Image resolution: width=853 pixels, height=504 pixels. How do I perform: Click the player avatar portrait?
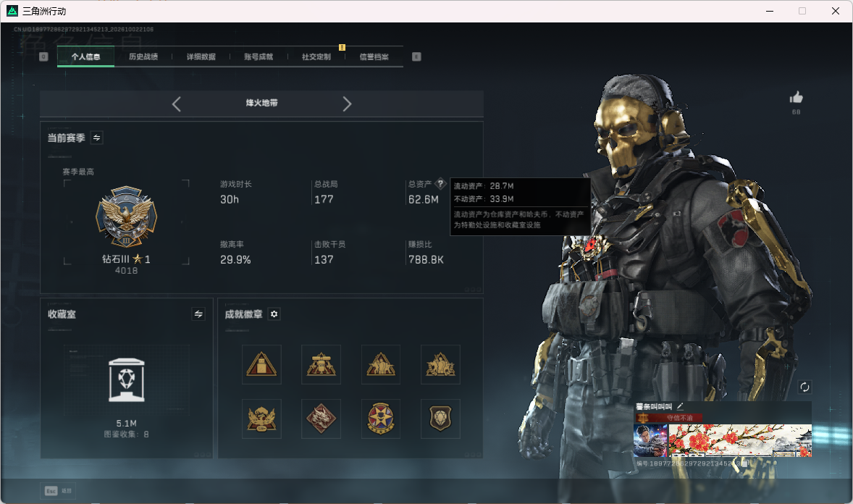tap(650, 441)
